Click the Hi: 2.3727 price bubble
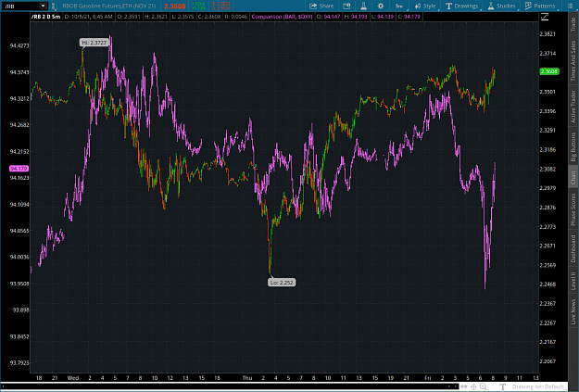The image size is (579, 392). 94,43
